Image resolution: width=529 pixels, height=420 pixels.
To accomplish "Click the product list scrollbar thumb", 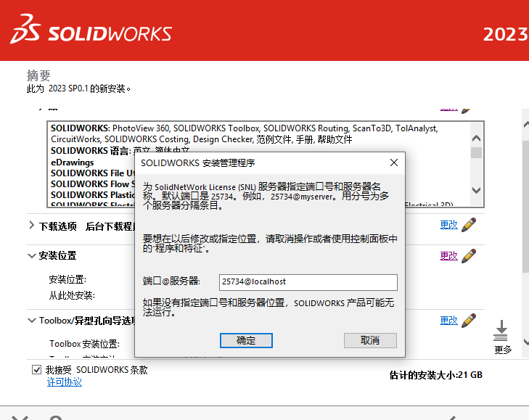I will click(476, 152).
